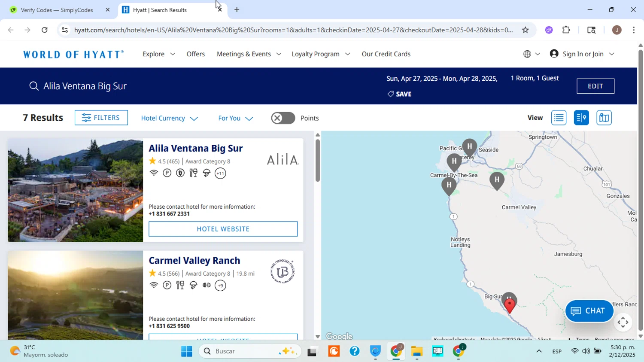Click the date range Sun, Apr 27, 2025

(x=442, y=79)
